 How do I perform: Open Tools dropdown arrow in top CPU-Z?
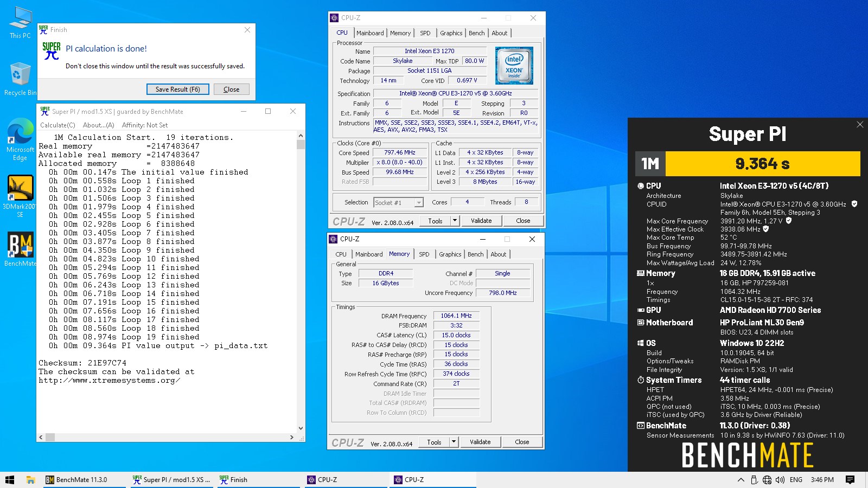[455, 221]
